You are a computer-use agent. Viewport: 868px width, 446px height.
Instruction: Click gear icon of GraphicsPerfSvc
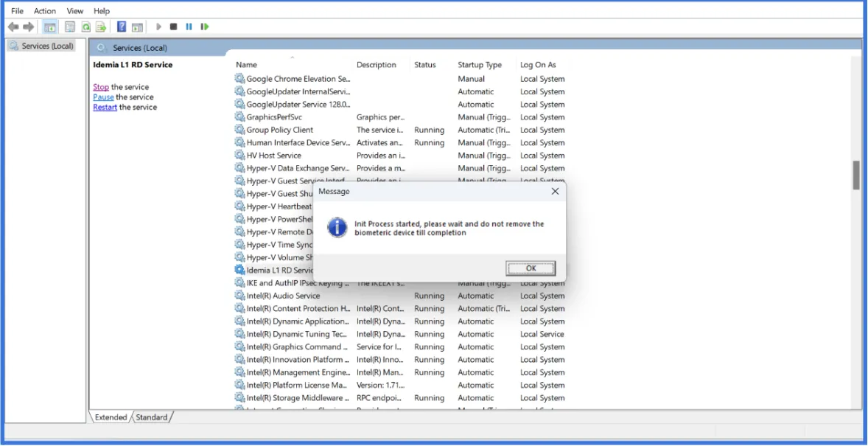coord(239,117)
